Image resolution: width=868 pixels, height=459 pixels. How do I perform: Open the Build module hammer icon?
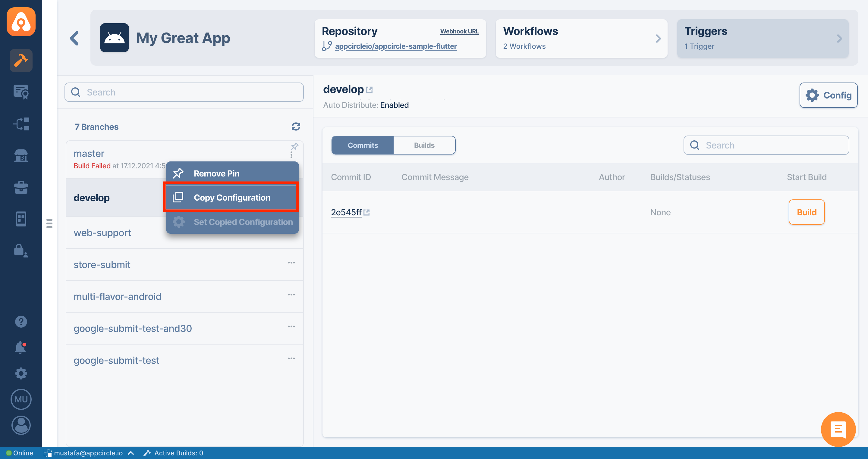(21, 61)
